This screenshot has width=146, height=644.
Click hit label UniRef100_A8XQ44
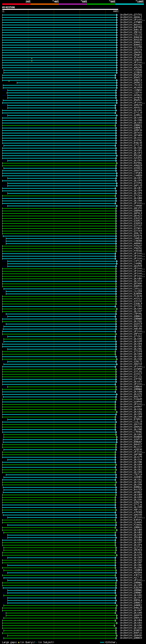click(x=131, y=572)
